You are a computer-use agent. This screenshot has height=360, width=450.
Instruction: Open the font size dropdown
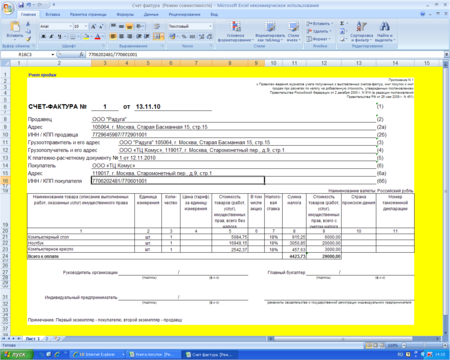pos(86,26)
